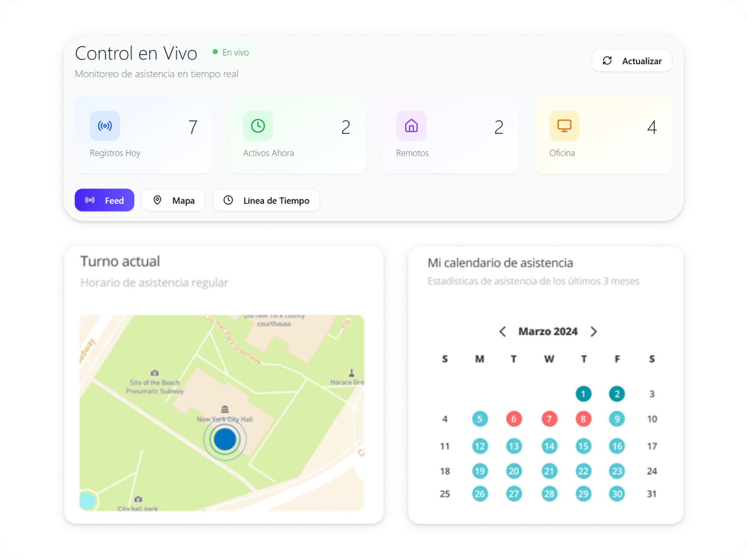Advance to April using the right chevron
The image size is (747, 560).
tap(594, 331)
